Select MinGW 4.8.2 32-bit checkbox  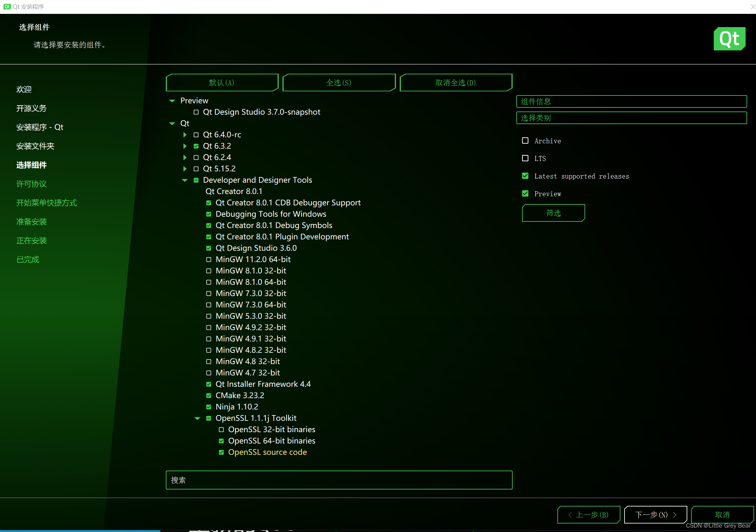click(x=209, y=350)
